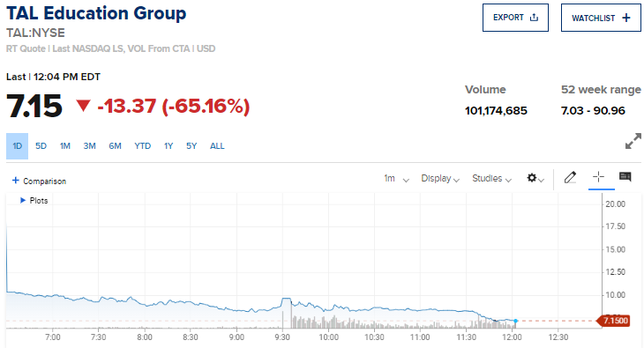Switch to the 5D time range tab
The height and width of the screenshot is (348, 644).
(x=41, y=146)
